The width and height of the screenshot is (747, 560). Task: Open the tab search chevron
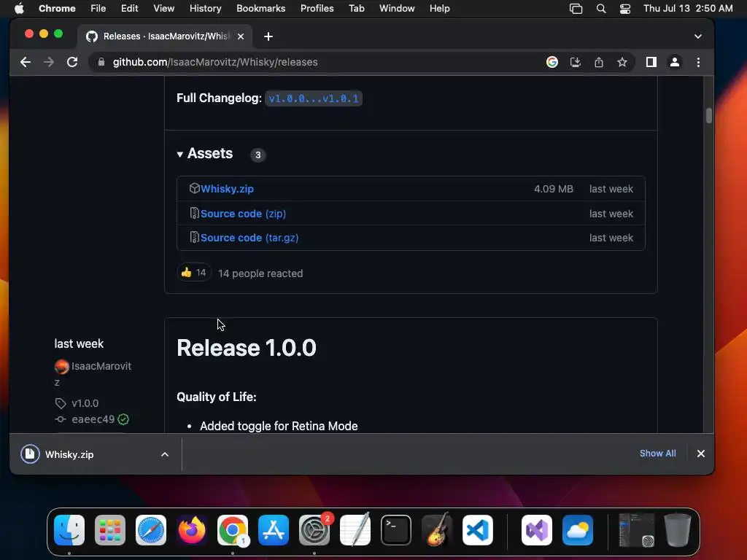[698, 36]
